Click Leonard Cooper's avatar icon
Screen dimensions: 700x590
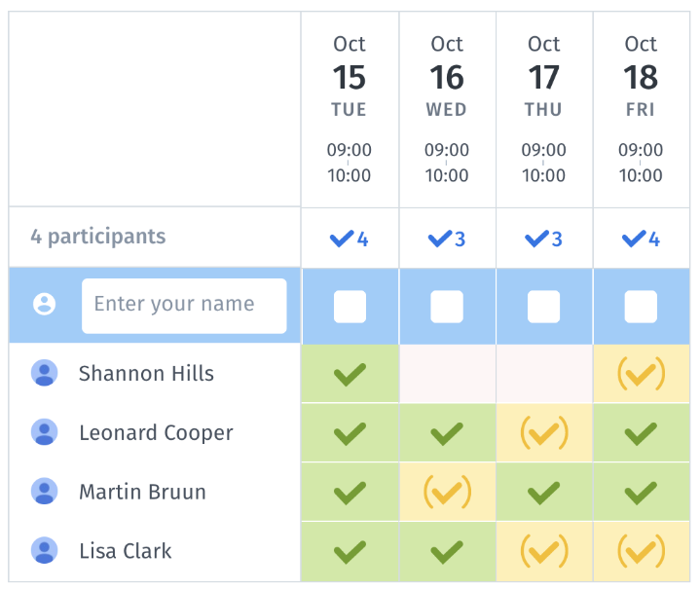44,432
